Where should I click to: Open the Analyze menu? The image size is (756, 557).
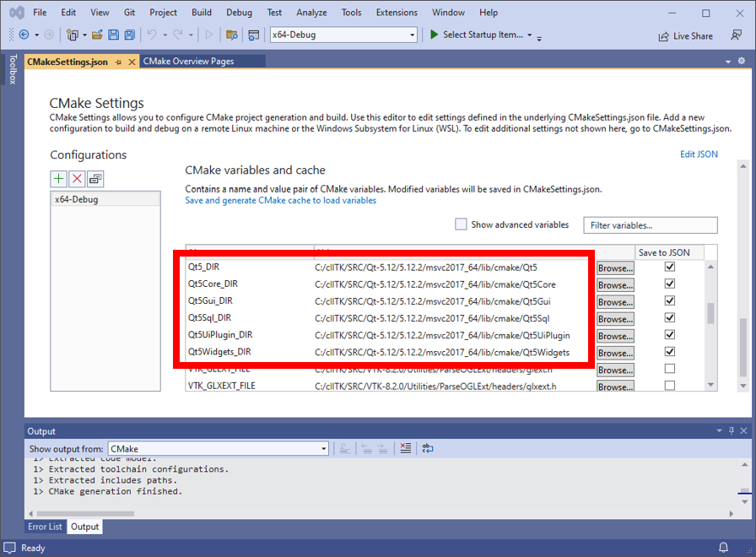point(311,13)
